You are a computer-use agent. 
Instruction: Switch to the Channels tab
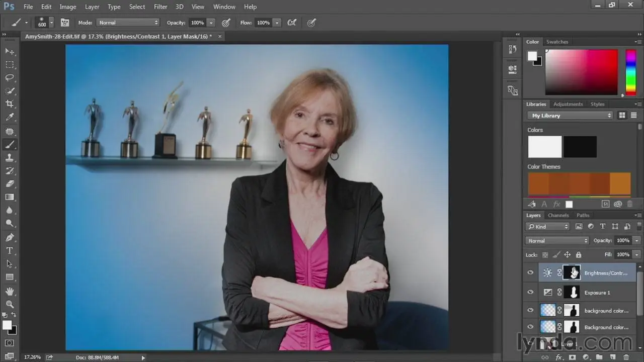coord(558,215)
